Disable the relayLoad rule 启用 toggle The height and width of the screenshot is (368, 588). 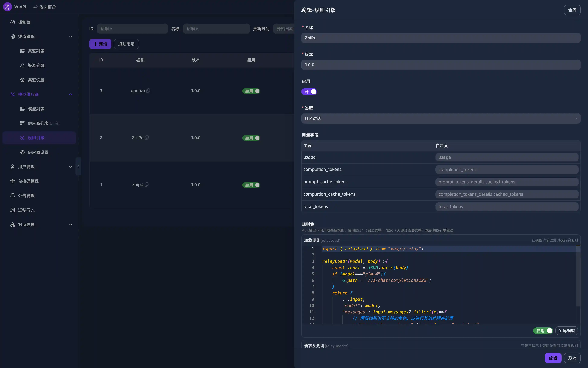click(x=543, y=331)
